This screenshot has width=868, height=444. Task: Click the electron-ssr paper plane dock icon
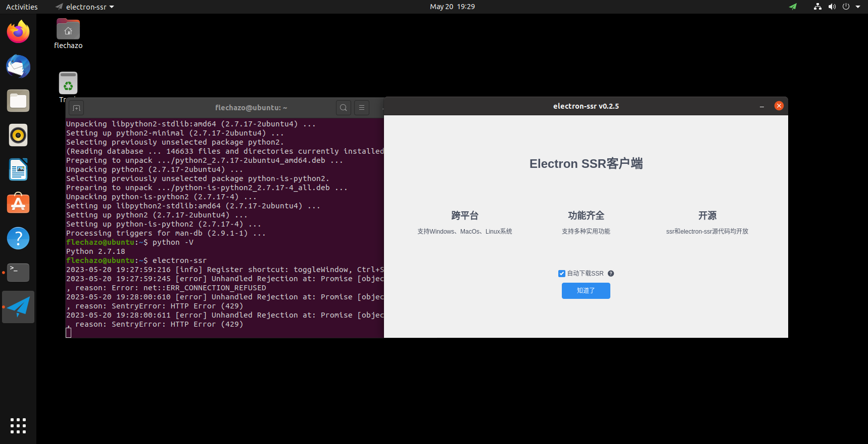pyautogui.click(x=18, y=307)
